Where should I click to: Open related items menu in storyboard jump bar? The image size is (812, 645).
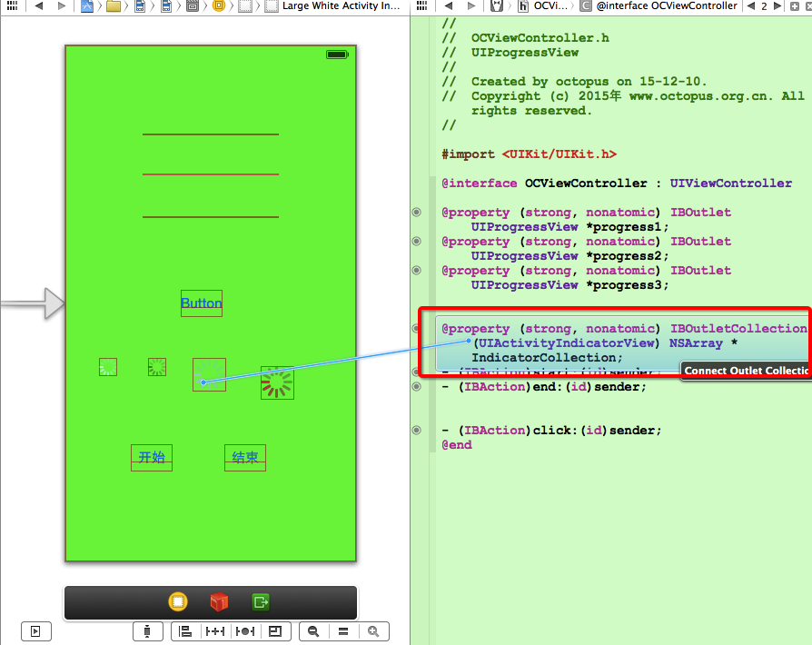coord(12,5)
